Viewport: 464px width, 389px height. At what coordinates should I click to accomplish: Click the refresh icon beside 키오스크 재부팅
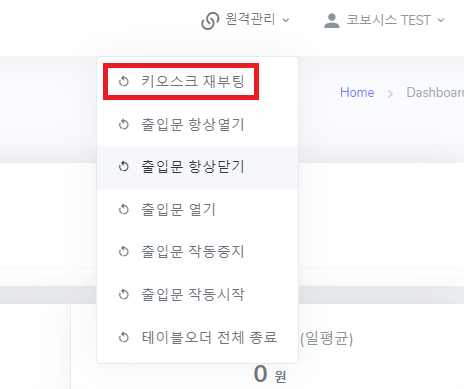point(124,81)
